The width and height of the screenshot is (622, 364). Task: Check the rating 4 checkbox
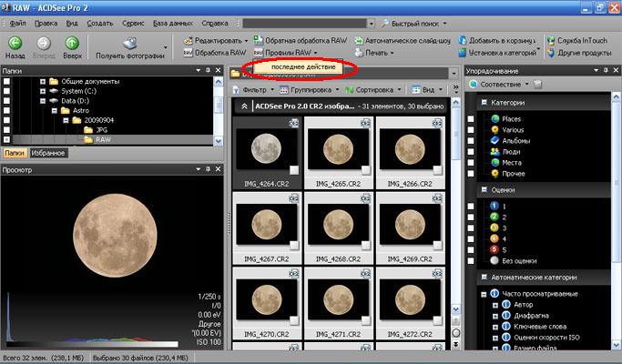tap(471, 239)
